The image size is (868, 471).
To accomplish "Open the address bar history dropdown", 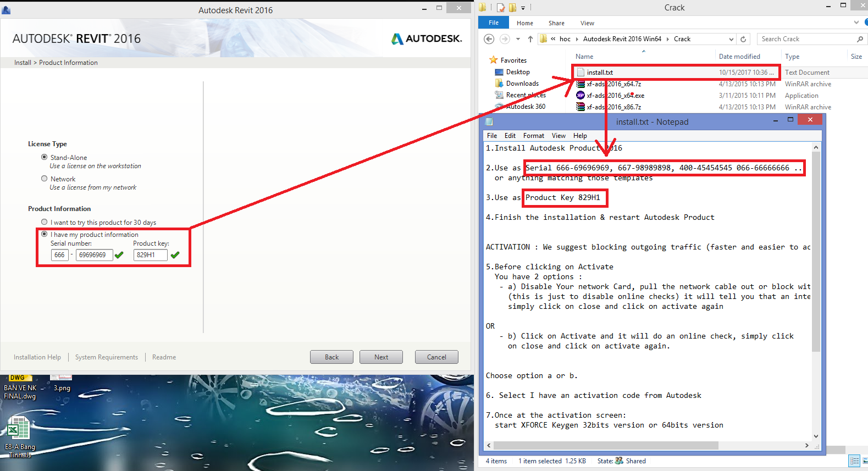I will click(731, 39).
